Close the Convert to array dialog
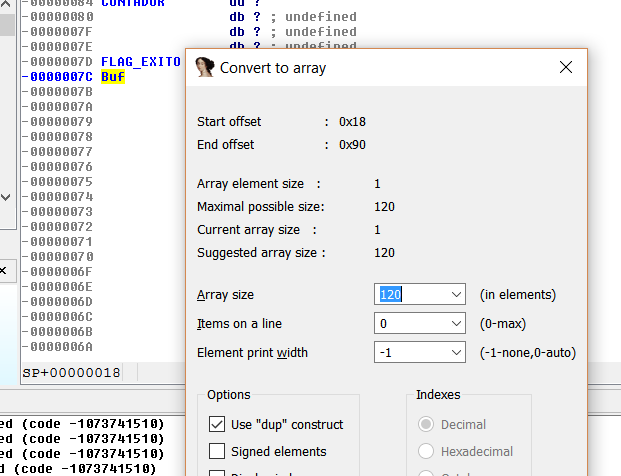The image size is (621, 476). tap(565, 68)
